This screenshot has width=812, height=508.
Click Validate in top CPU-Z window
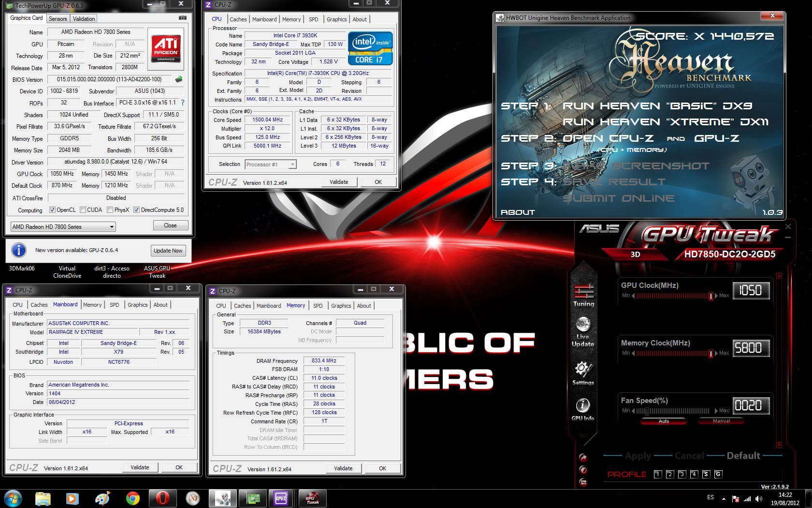[x=339, y=182]
